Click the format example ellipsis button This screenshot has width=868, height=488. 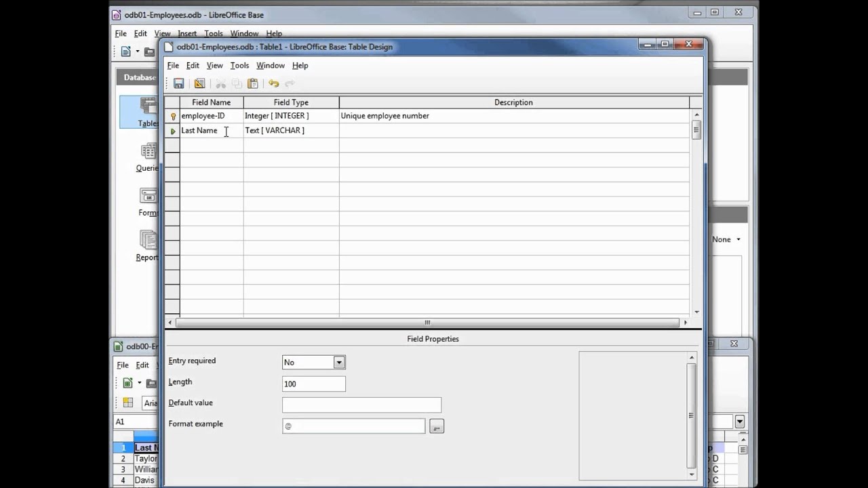coord(437,426)
